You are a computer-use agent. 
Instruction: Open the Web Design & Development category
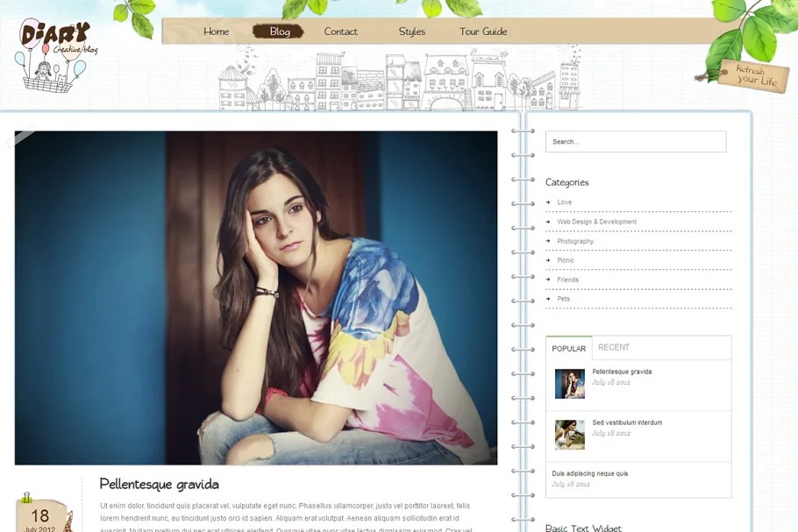[x=596, y=222]
